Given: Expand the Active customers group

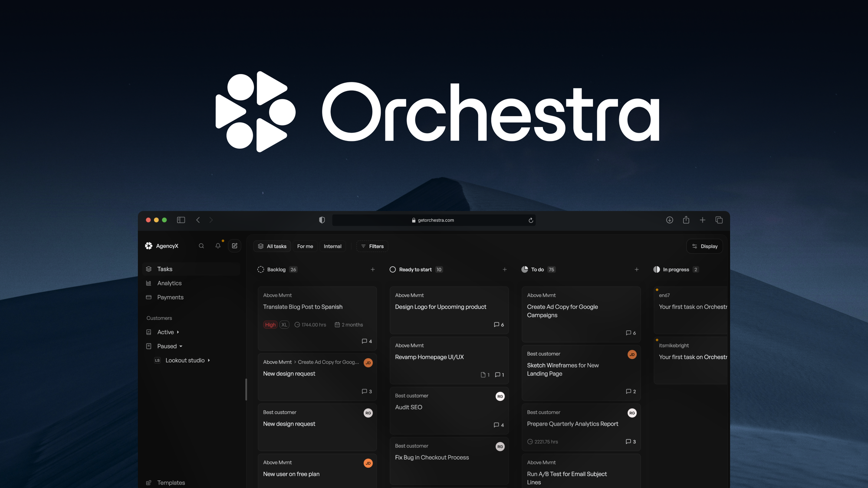Looking at the screenshot, I should pyautogui.click(x=178, y=332).
